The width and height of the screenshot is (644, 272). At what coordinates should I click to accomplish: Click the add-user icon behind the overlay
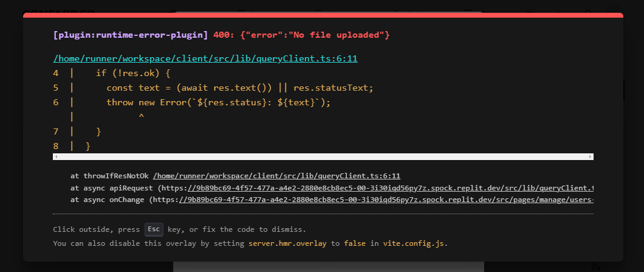click(x=595, y=267)
